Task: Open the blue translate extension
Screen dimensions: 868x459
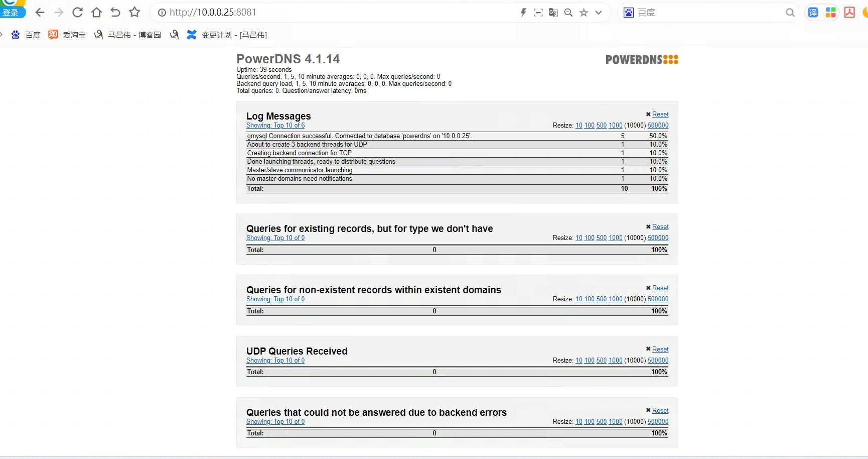Action: coord(813,13)
